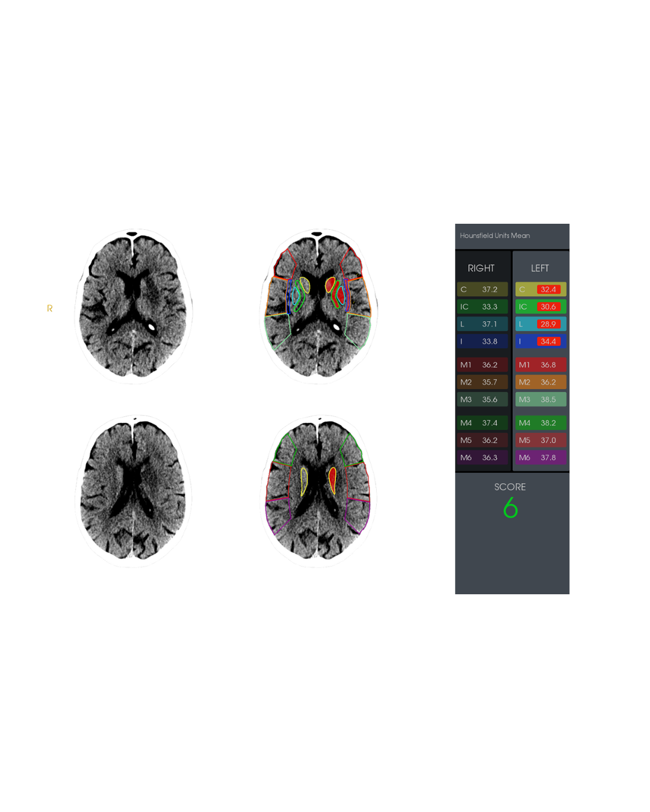650x812 pixels.
Task: Click the left IC row showing 30.6
Action: pos(540,307)
